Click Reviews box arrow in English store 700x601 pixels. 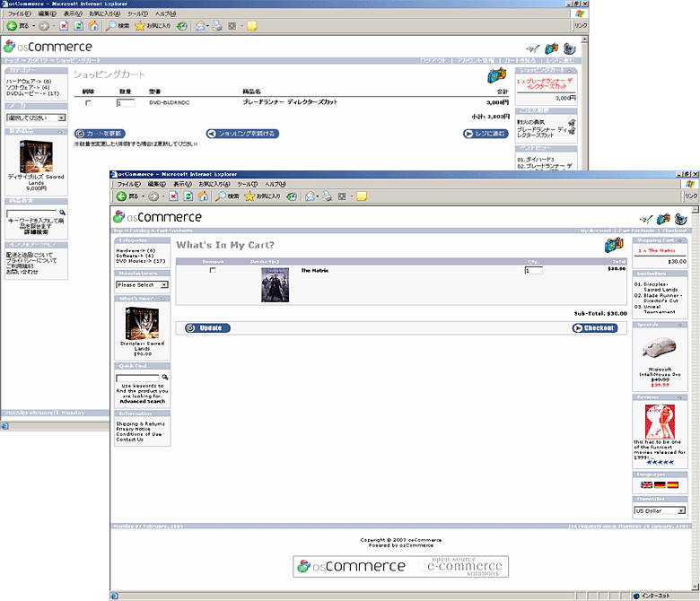point(680,397)
